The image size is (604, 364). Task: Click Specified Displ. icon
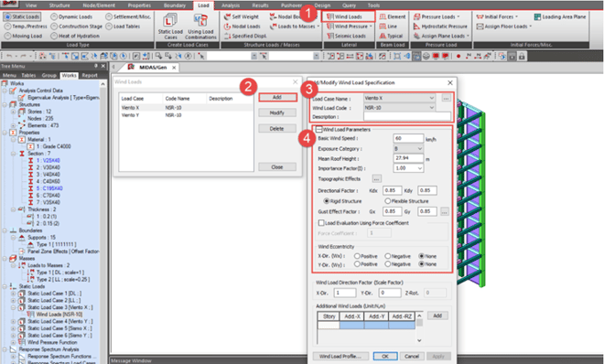coord(227,37)
